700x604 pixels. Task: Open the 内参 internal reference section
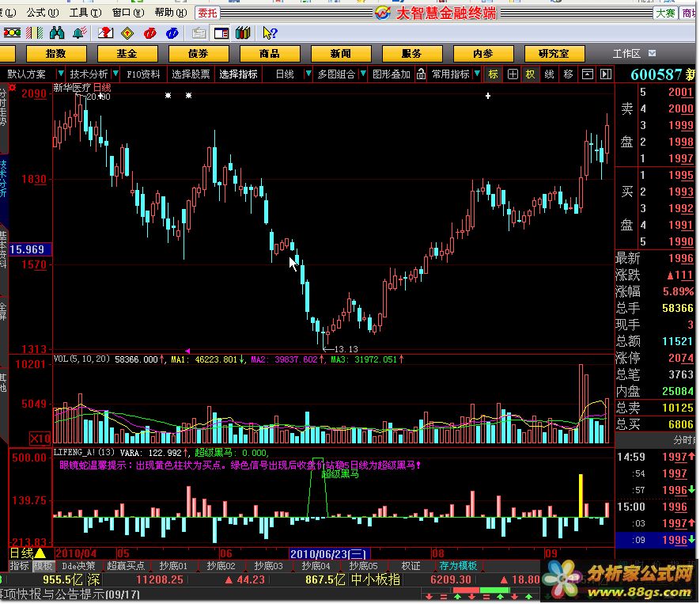(483, 54)
